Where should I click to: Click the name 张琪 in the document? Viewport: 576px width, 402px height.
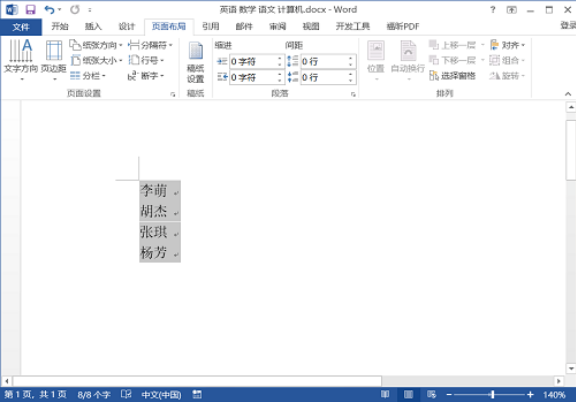(154, 232)
